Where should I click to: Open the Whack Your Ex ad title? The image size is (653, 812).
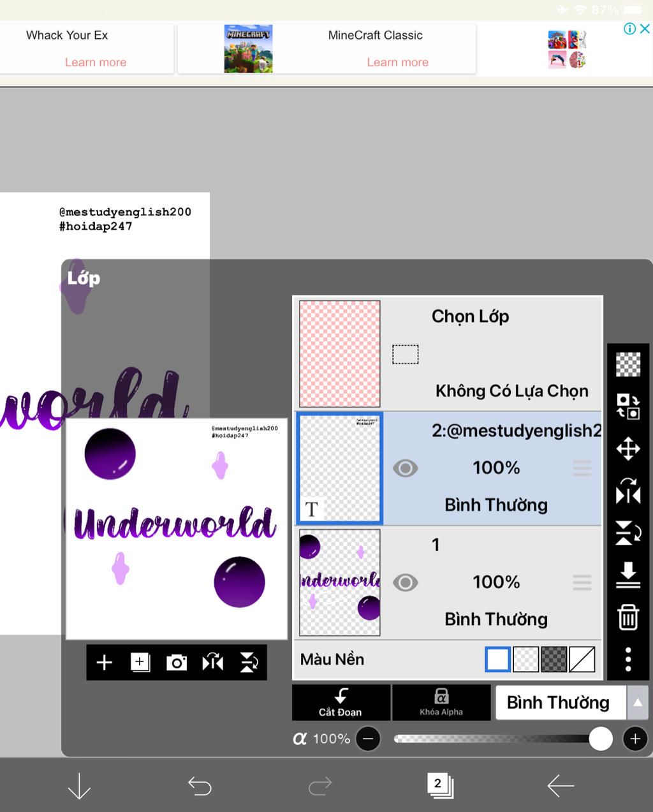[x=67, y=35]
